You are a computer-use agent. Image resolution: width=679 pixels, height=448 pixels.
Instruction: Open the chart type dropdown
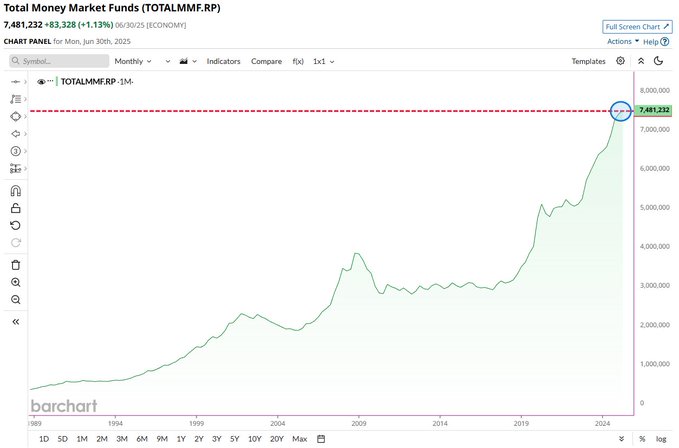click(188, 61)
